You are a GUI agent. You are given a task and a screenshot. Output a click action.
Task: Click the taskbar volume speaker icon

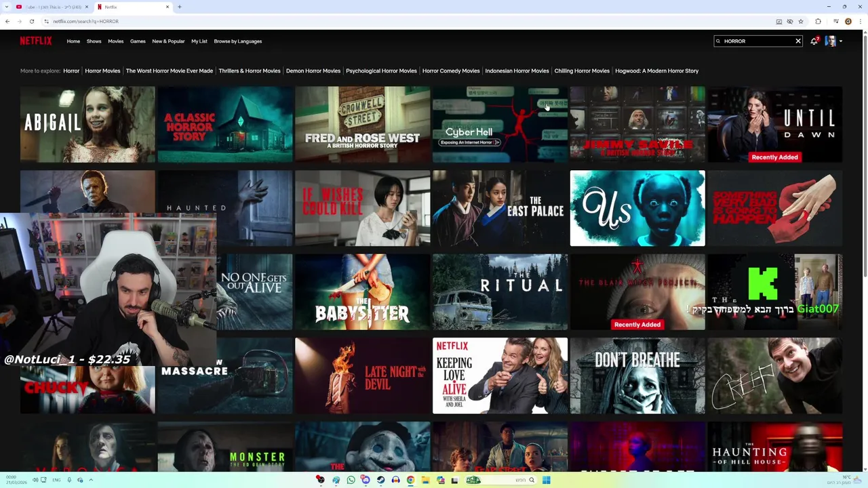coord(35,480)
